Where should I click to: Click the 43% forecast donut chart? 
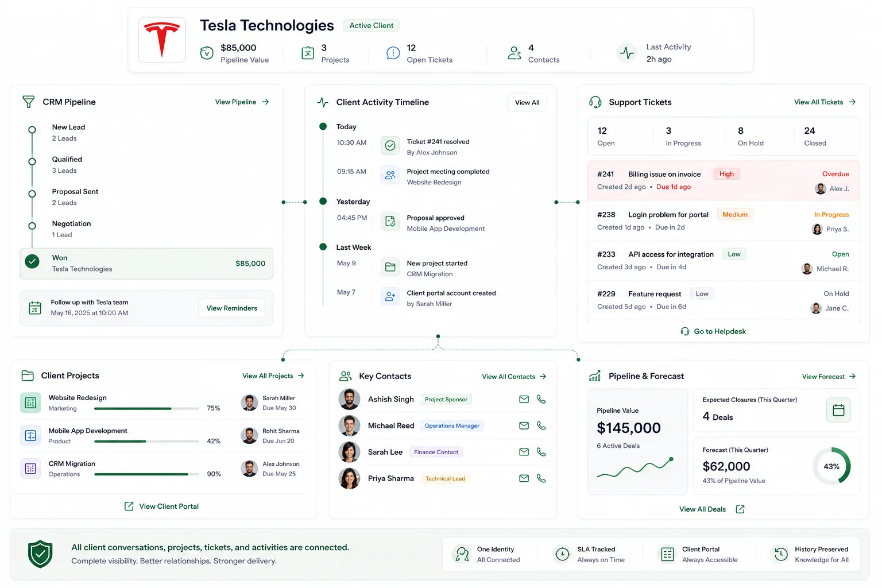pyautogui.click(x=831, y=466)
